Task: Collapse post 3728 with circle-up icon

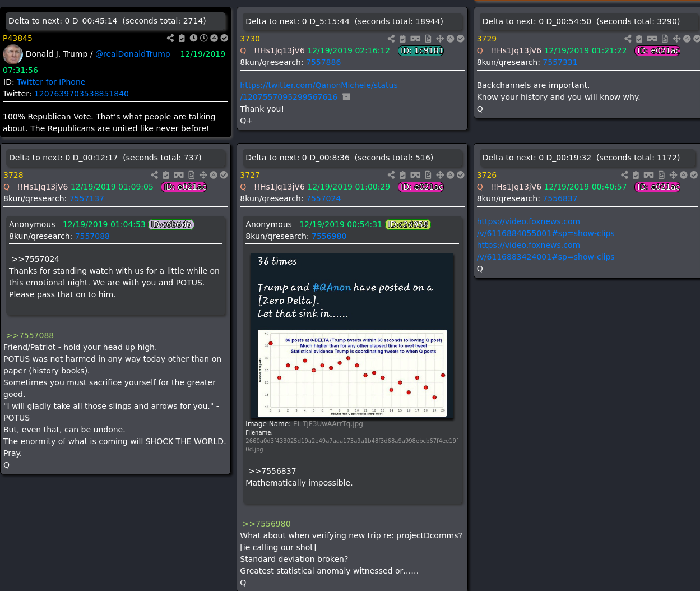Action: pyautogui.click(x=214, y=175)
